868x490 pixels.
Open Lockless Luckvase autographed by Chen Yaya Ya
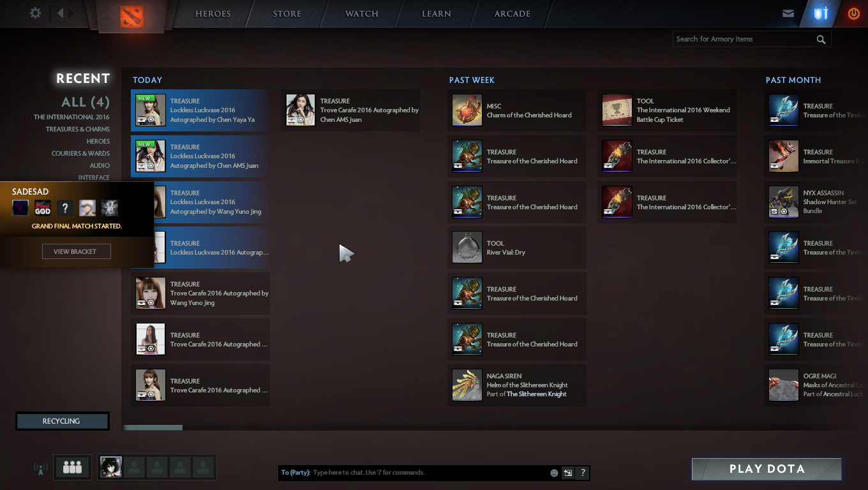(x=199, y=110)
